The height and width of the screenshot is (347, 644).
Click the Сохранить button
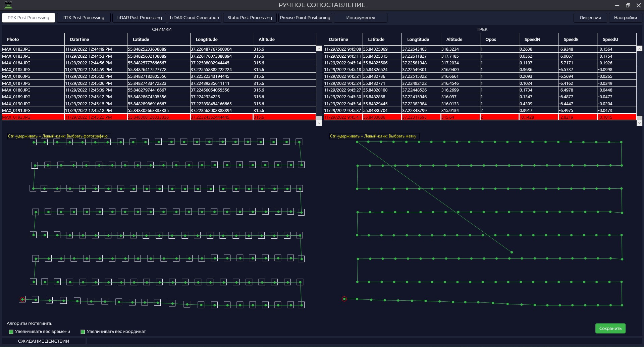coord(610,328)
